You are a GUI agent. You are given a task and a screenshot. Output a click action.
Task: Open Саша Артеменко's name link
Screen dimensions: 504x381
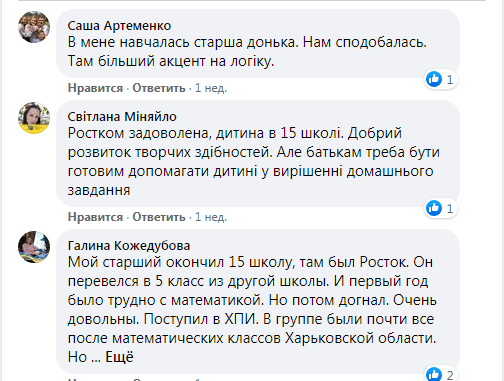click(x=119, y=26)
